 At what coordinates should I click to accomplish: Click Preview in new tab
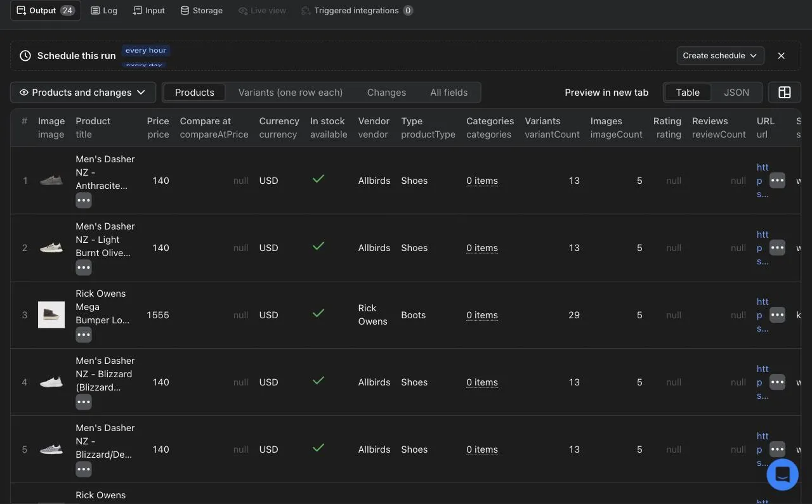[606, 93]
